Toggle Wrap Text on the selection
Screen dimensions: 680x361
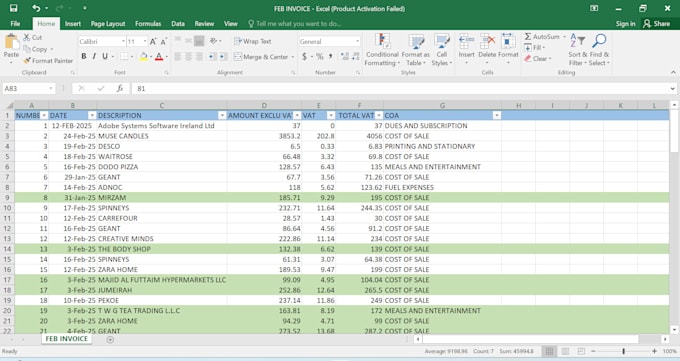click(253, 41)
